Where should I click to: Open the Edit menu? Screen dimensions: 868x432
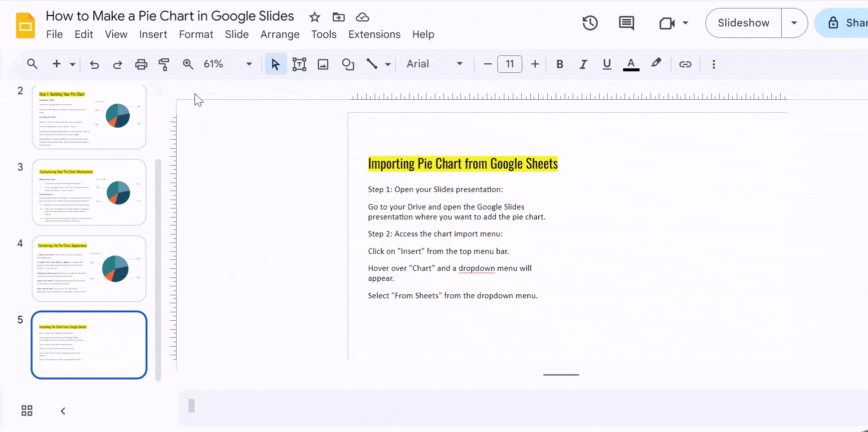(84, 34)
